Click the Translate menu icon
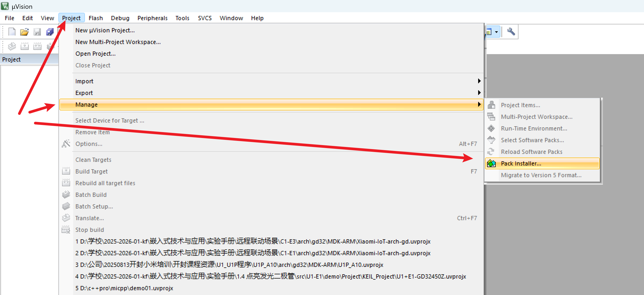The width and height of the screenshot is (644, 295). click(x=66, y=218)
